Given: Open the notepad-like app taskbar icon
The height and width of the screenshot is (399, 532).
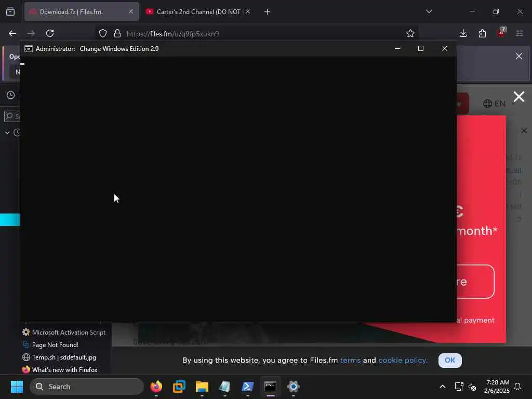Looking at the screenshot, I should point(224,387).
